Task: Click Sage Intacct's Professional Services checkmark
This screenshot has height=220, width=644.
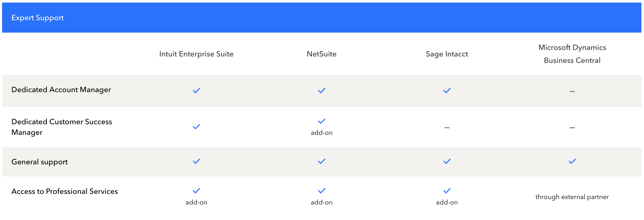Action: 447,191
